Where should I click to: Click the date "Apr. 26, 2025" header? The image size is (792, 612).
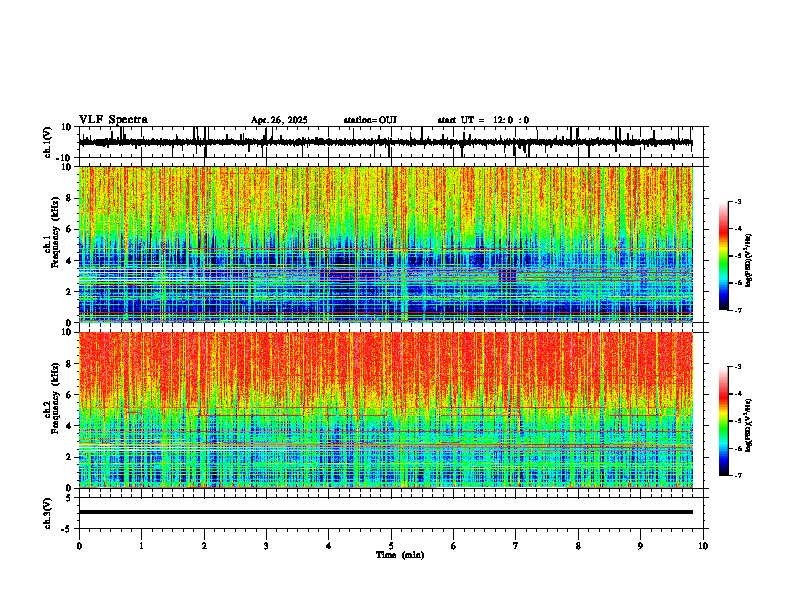click(279, 120)
